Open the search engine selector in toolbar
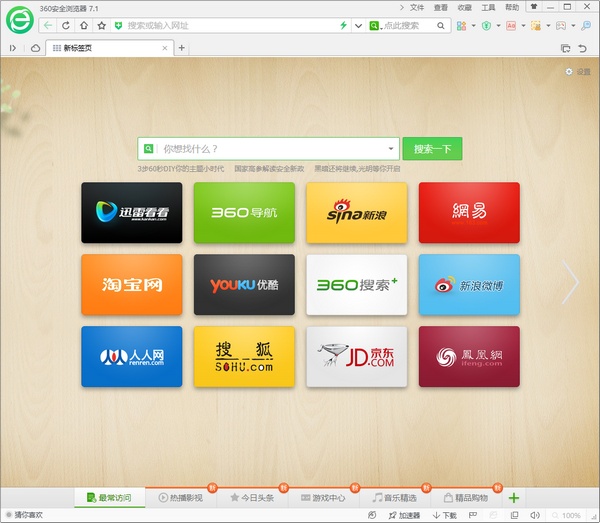The width and height of the screenshot is (600, 523). click(375, 26)
